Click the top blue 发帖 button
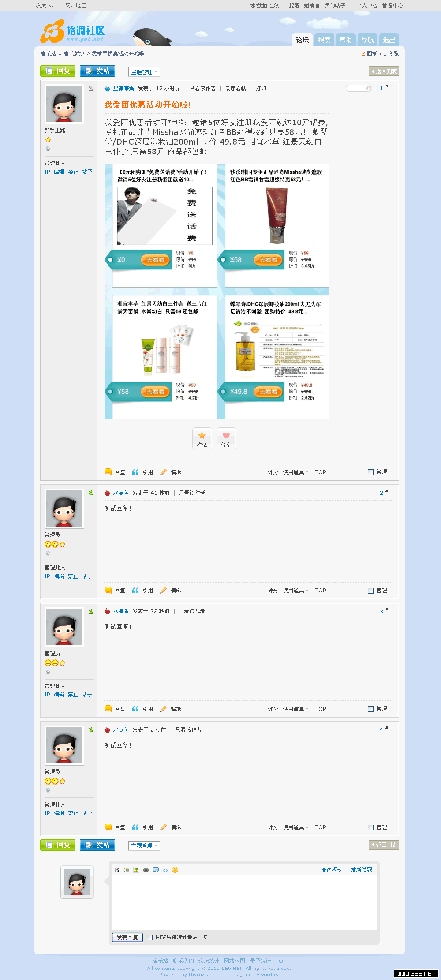This screenshot has width=441, height=980. point(97,71)
